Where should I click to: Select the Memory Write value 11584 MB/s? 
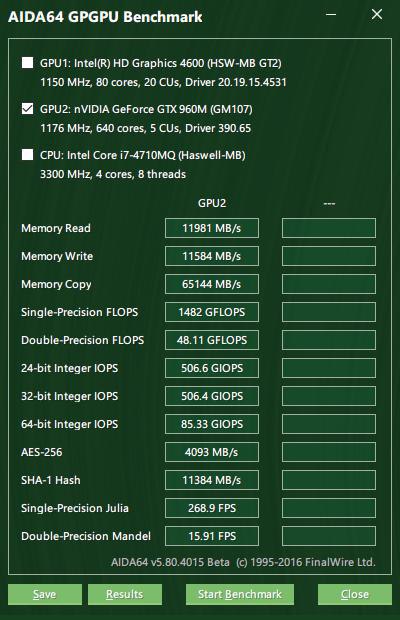212,256
